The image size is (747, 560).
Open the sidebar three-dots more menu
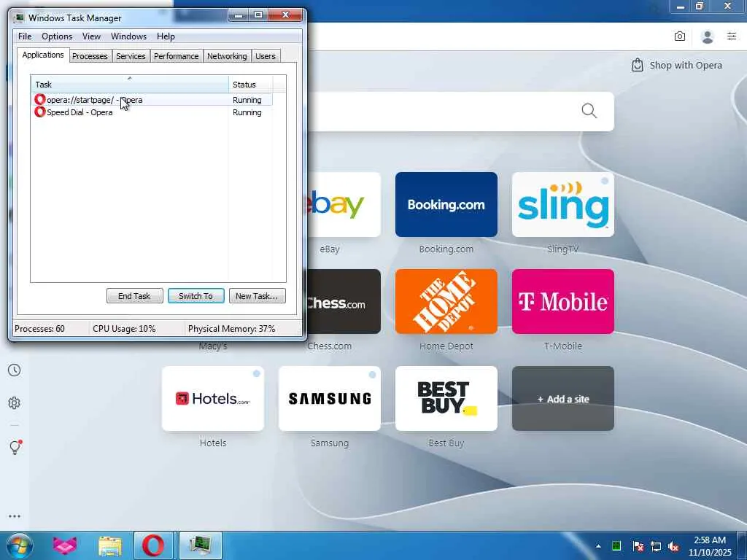pos(15,516)
